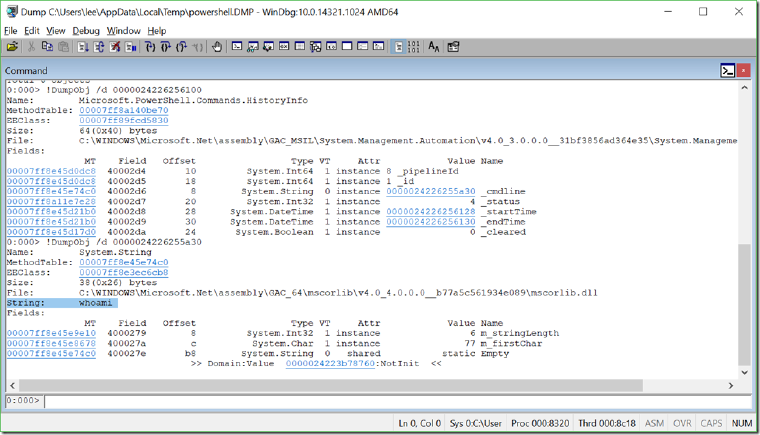Open the Locals window icon
The height and width of the screenshot is (435, 760).
point(269,47)
